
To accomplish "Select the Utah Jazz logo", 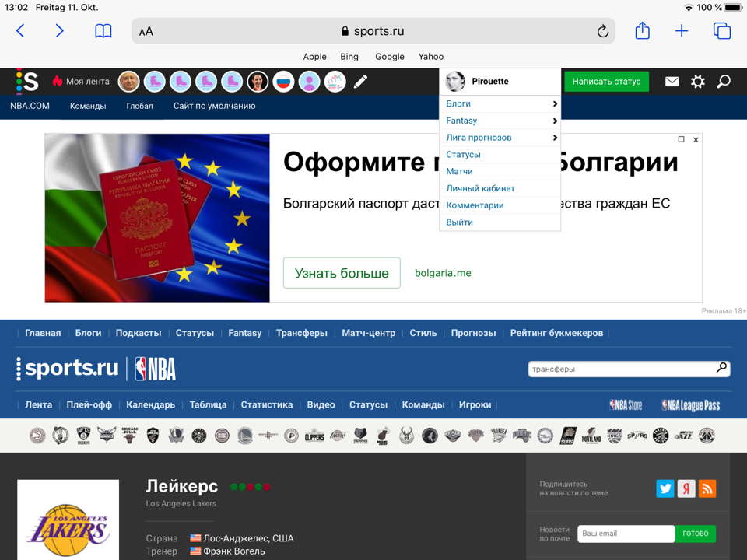I will coord(684,436).
